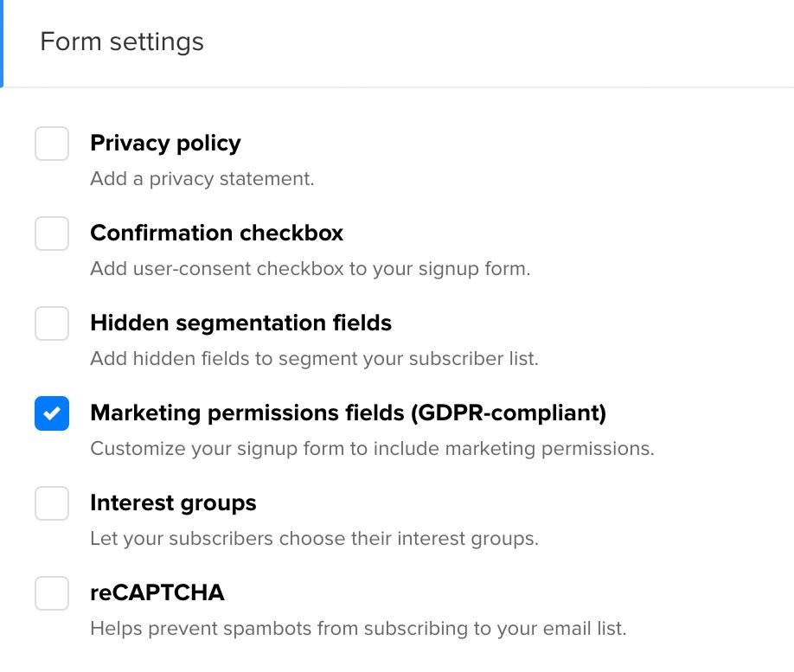
Task: Click the Marketing permissions fields (GDPR-compliant) title
Action: [x=348, y=413]
